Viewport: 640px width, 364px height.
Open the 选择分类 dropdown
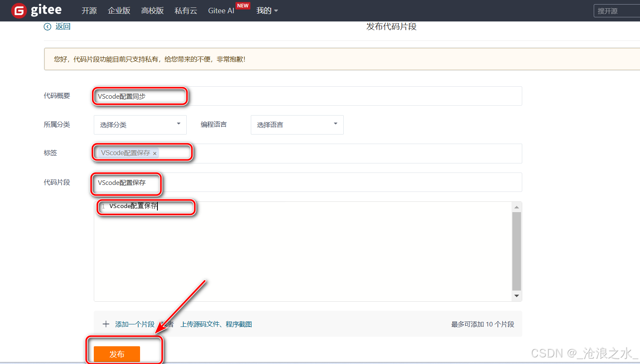click(140, 125)
